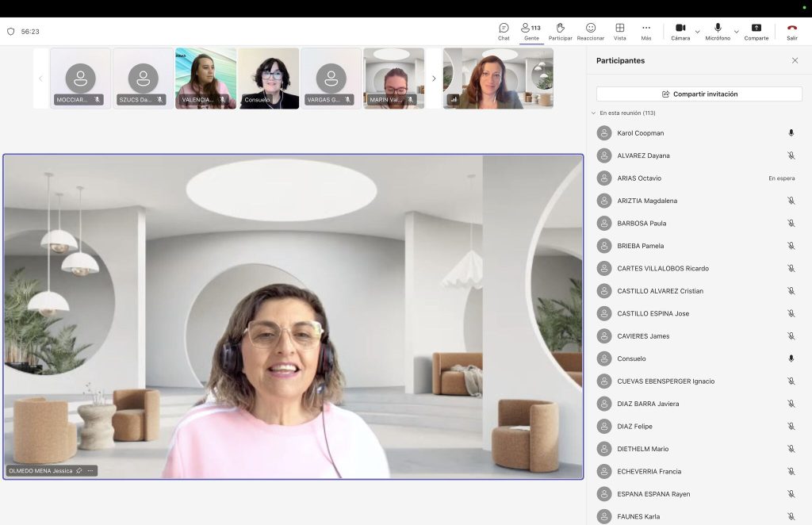Select Consuelo's video thumbnail
Viewport: 812px width, 525px height.
click(269, 79)
